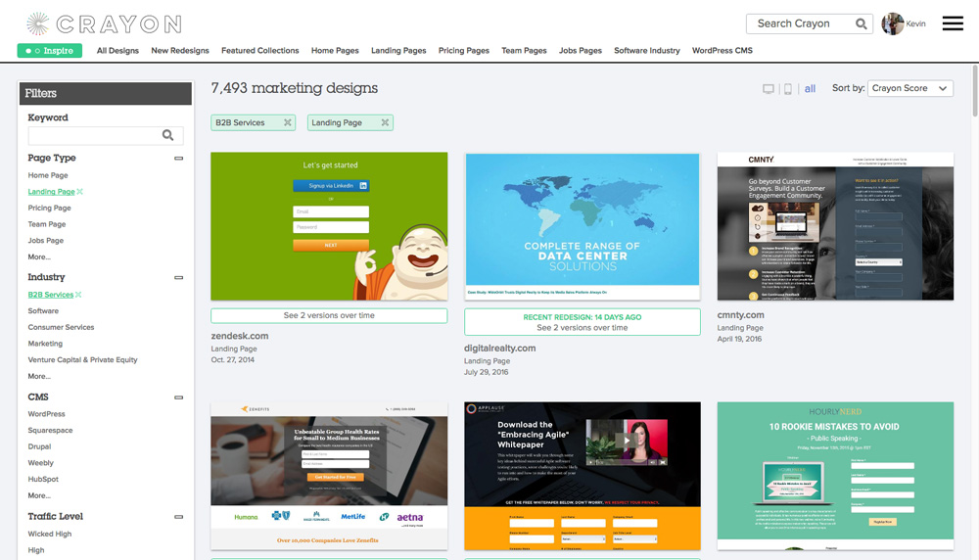Filter by WordPress CMS in sidebar
The image size is (979, 560).
click(46, 414)
